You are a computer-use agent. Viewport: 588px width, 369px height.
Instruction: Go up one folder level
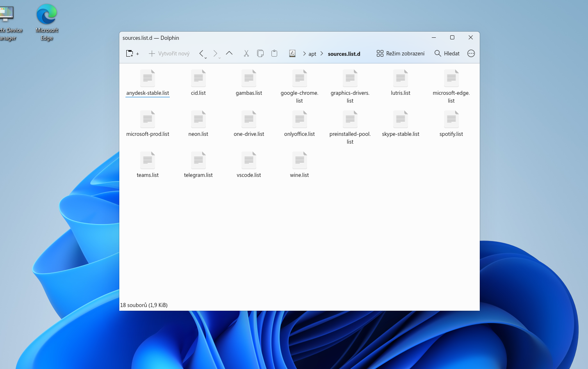[x=229, y=53]
